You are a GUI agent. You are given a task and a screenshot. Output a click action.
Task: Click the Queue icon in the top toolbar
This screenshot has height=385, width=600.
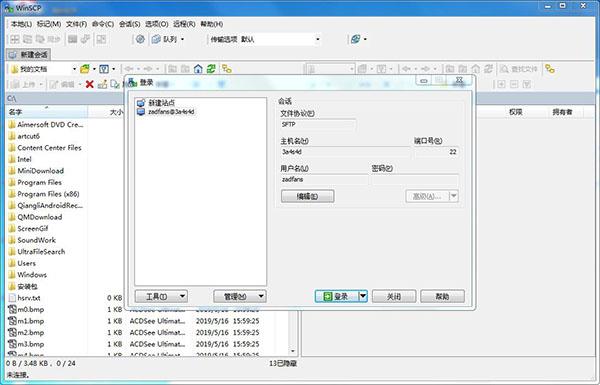[x=156, y=39]
